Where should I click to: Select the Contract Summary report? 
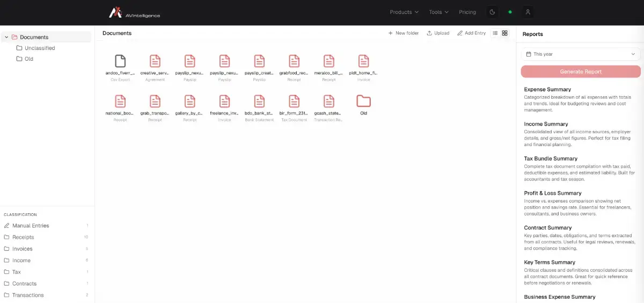point(581,238)
